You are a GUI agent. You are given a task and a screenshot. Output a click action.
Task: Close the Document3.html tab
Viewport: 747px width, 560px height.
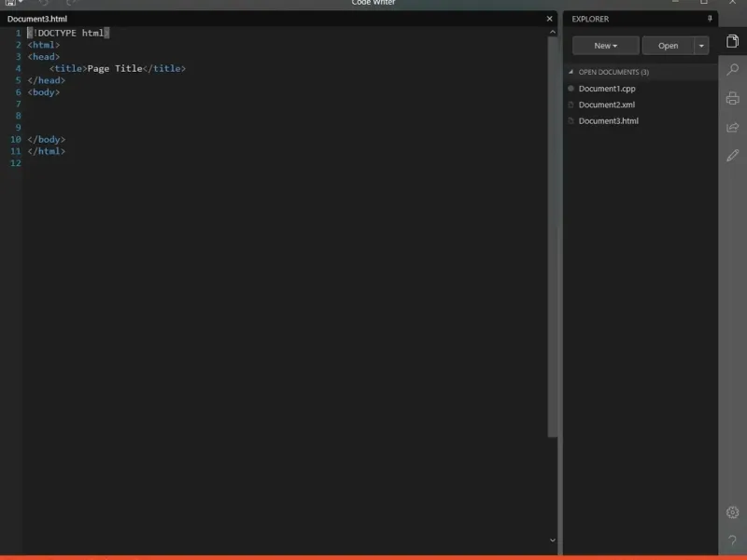pyautogui.click(x=549, y=19)
